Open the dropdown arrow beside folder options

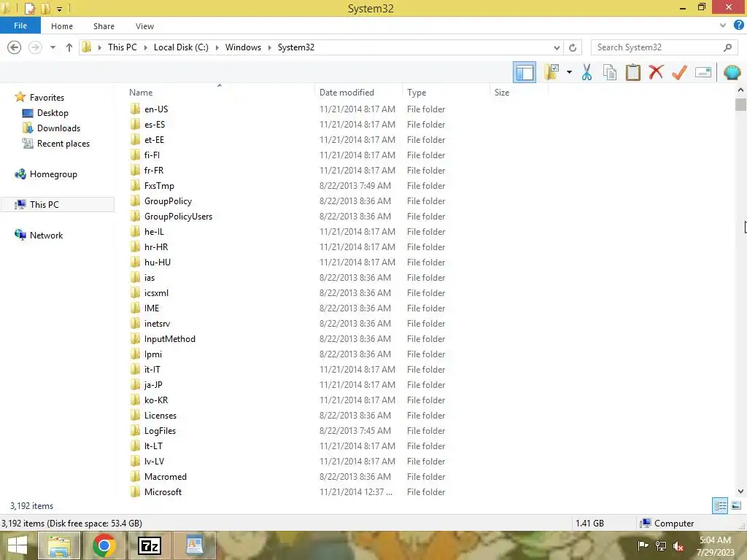[x=569, y=72]
